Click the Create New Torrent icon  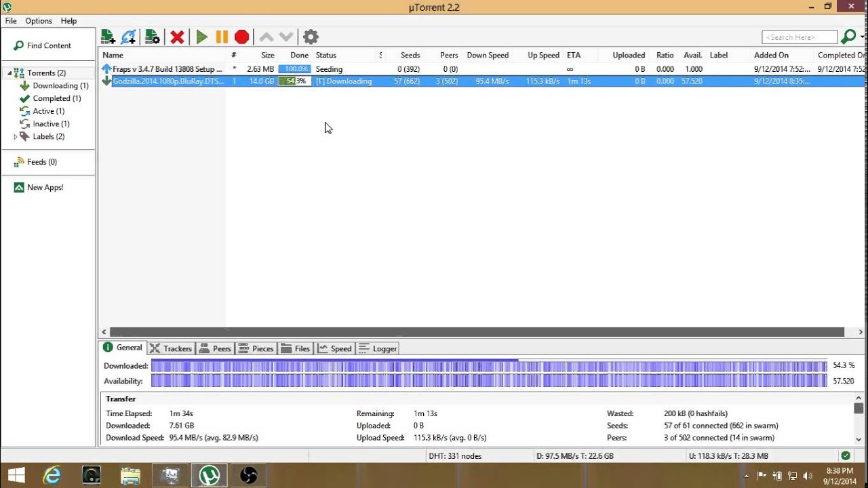pos(152,37)
